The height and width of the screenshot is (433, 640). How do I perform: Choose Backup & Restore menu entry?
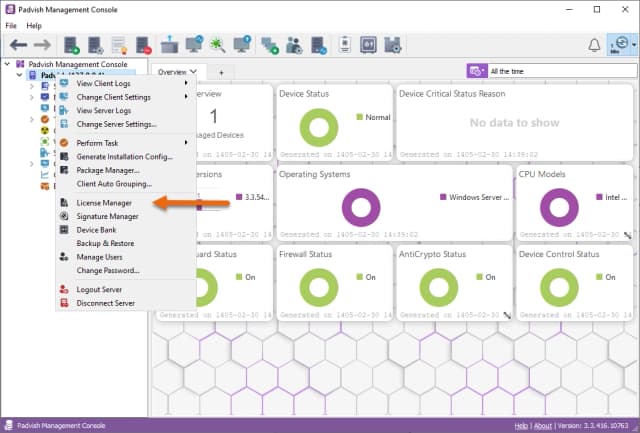pos(126,243)
